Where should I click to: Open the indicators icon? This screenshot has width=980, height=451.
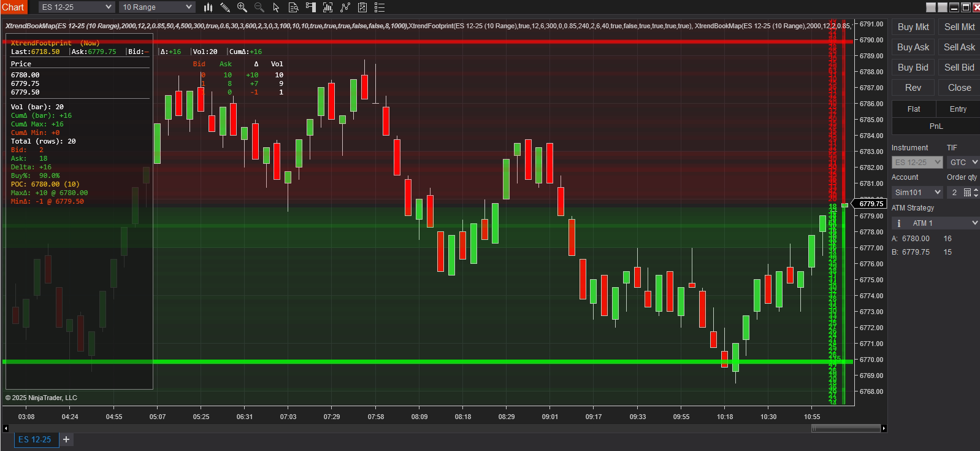(x=328, y=7)
